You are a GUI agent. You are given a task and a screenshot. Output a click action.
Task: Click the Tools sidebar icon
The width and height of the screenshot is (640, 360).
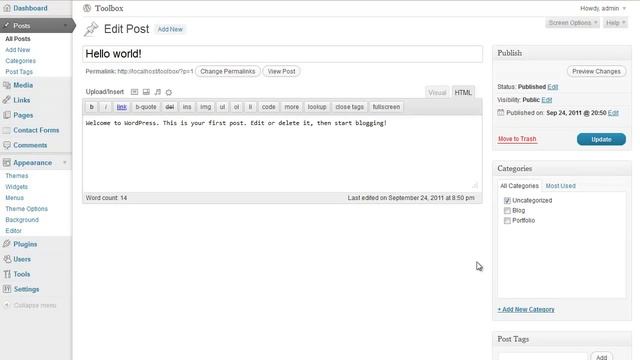[7, 274]
